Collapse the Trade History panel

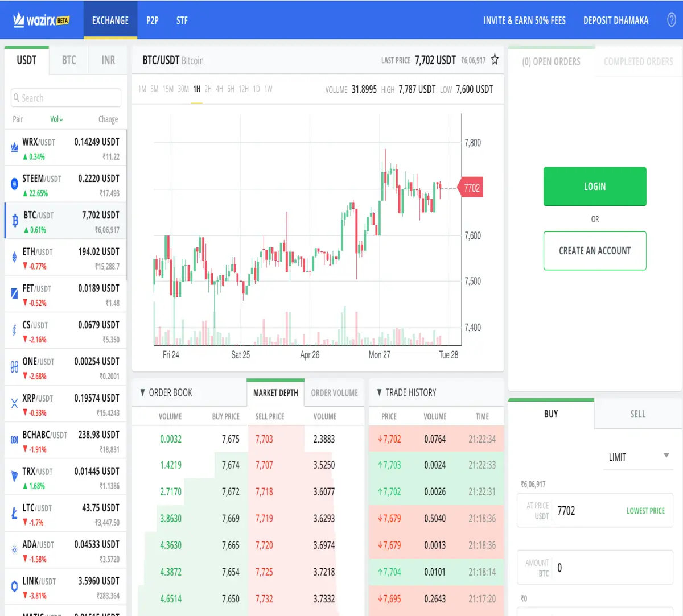click(x=380, y=392)
